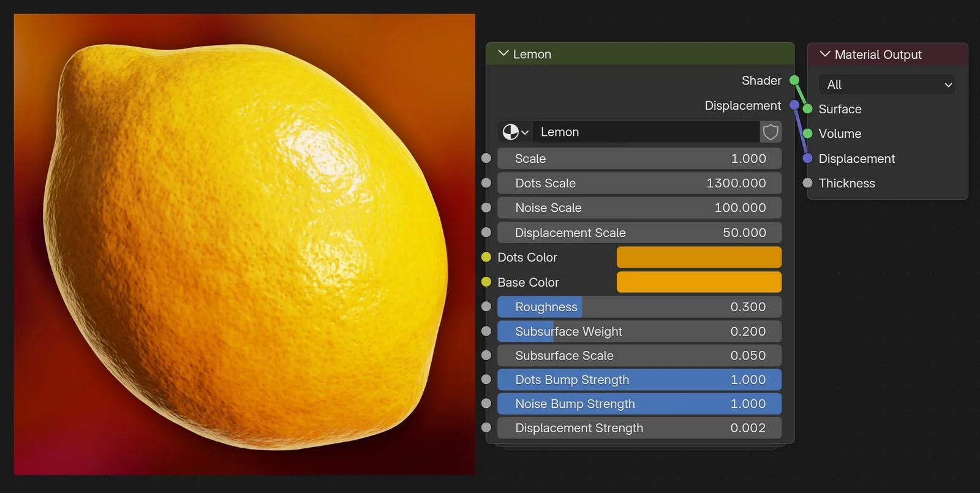Image resolution: width=980 pixels, height=493 pixels.
Task: Click the Dots Bump Strength input socket
Action: 486,380
